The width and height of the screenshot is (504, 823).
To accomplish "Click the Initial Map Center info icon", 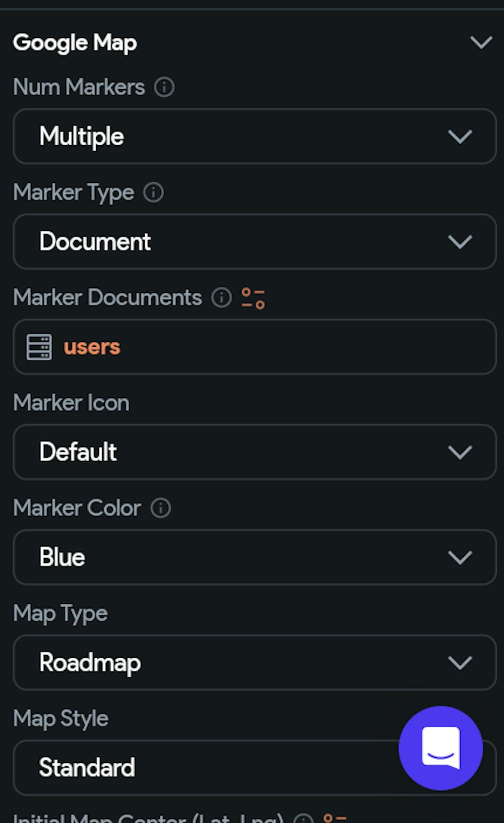I will (x=303, y=818).
